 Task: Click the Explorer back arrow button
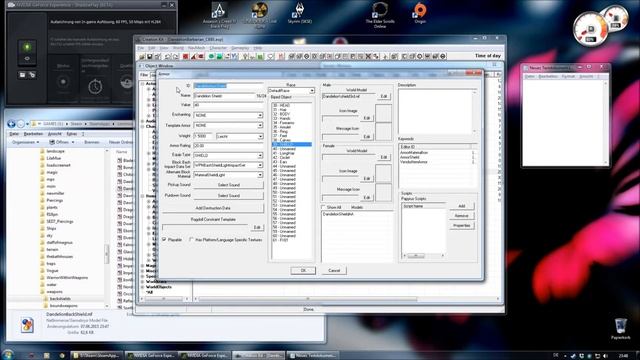tap(11, 124)
